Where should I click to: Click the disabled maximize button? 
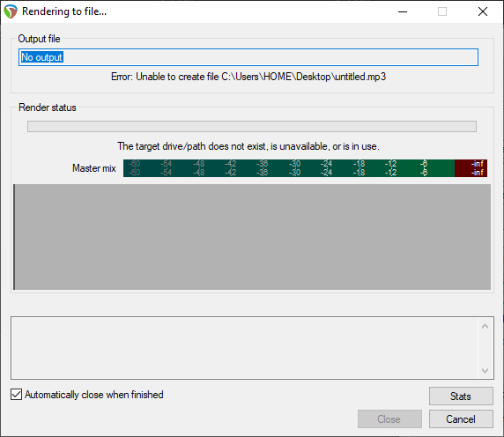click(442, 11)
